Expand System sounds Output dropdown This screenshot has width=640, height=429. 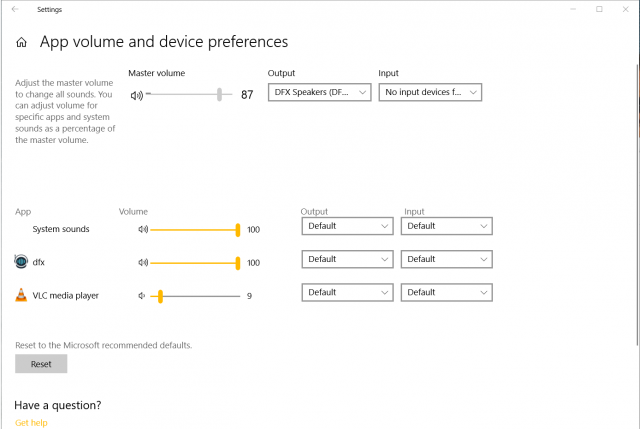pos(347,226)
